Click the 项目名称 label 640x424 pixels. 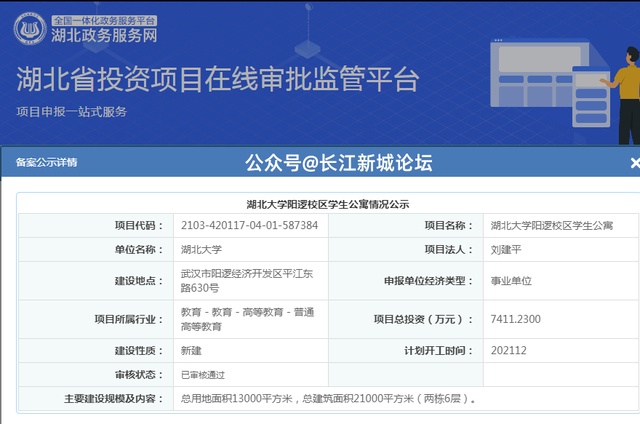tap(449, 225)
